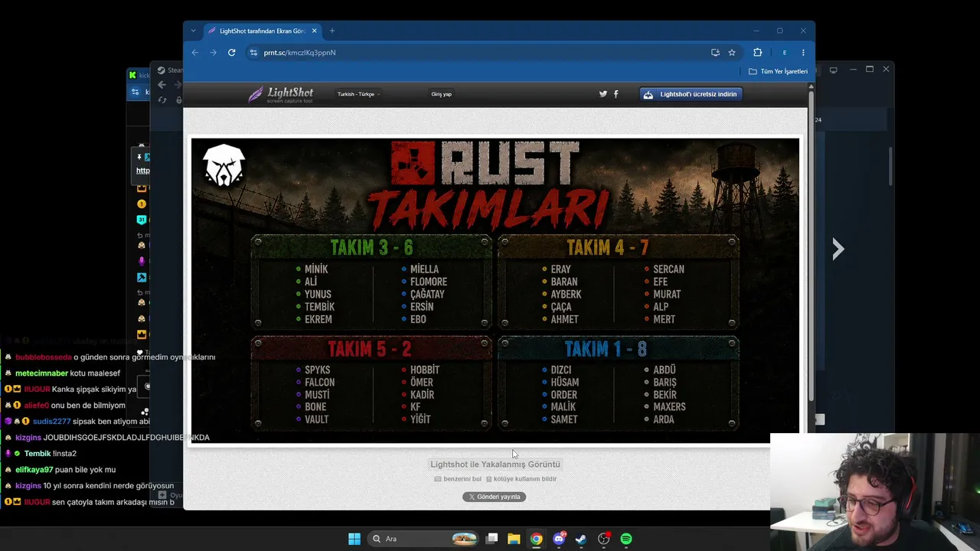This screenshot has width=980, height=551.
Task: Click chat username sudis2277
Action: pyautogui.click(x=51, y=422)
